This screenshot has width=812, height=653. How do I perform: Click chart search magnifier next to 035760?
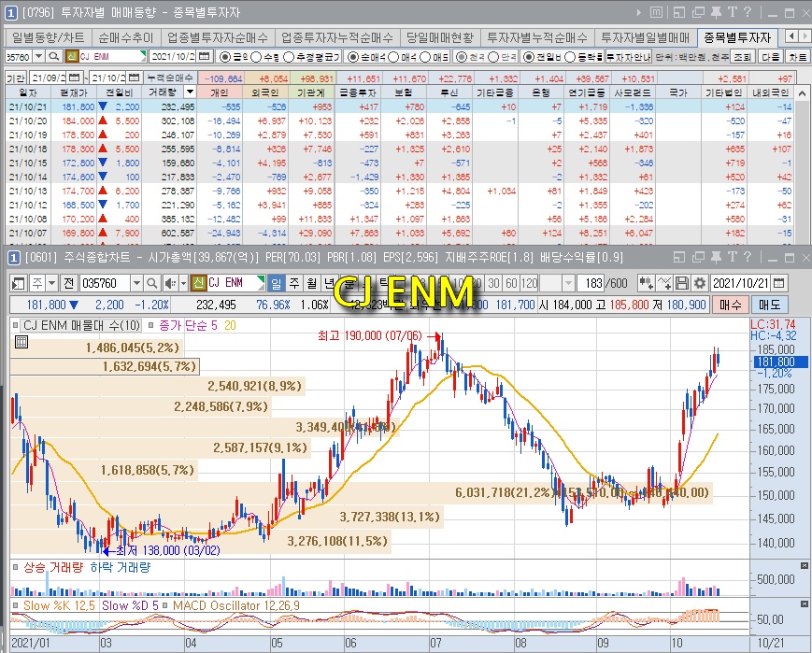tap(151, 283)
